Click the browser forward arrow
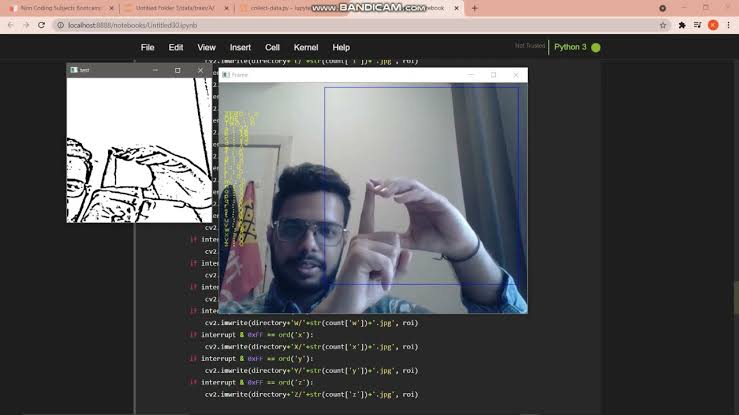 26,25
